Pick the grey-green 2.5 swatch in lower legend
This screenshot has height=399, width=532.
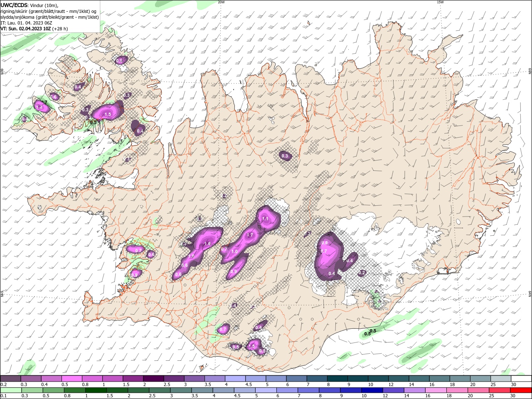coord(159,390)
